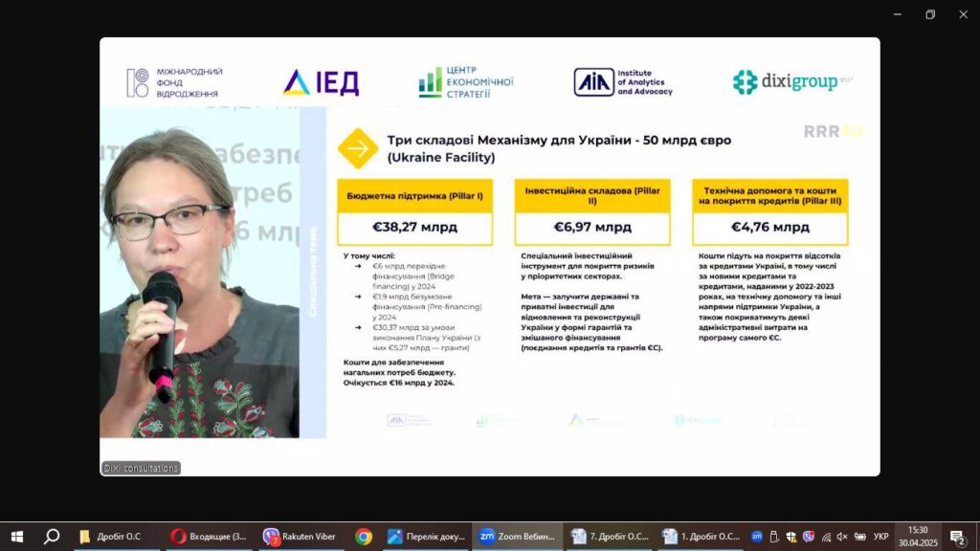Switch to Opera Входящие window

pos(208,537)
